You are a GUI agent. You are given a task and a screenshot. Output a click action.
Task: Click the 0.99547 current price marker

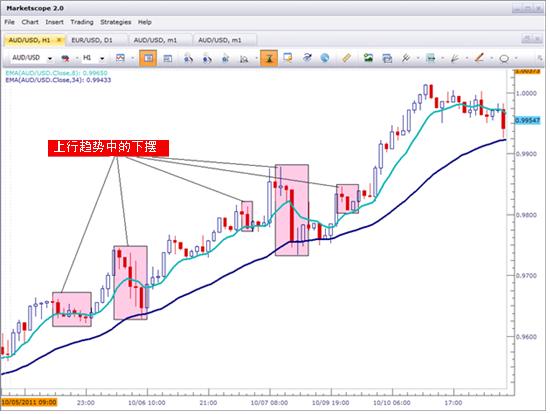pos(527,120)
